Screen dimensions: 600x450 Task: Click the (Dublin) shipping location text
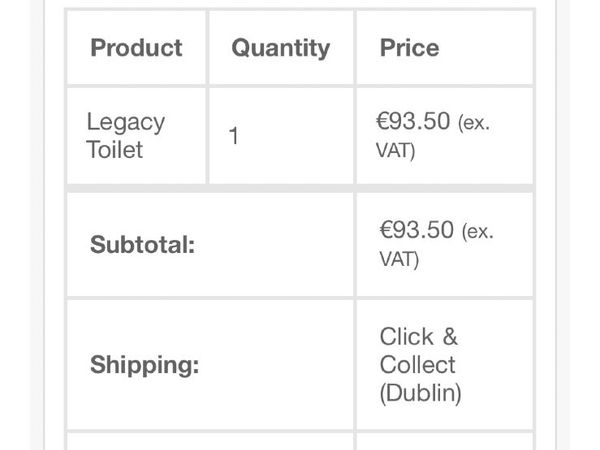(420, 393)
